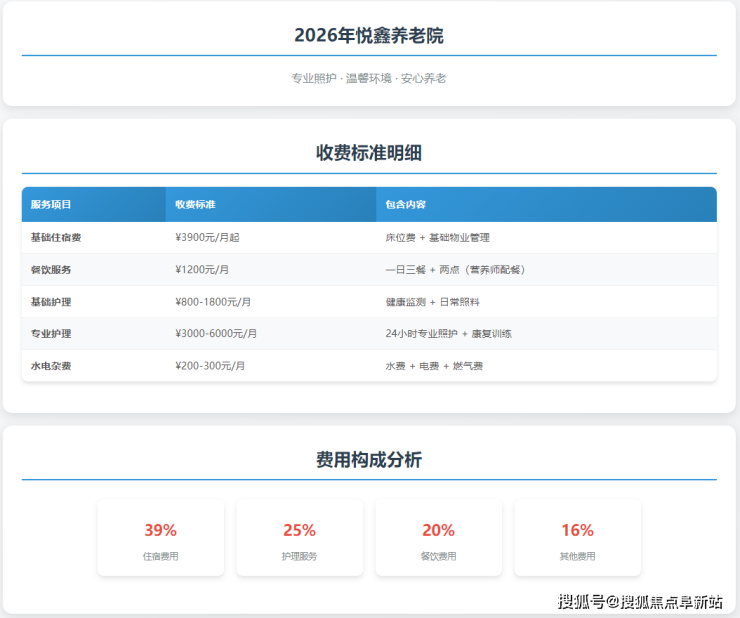Open the 16% 其他费用 card
This screenshot has width=740, height=618.
click(577, 539)
